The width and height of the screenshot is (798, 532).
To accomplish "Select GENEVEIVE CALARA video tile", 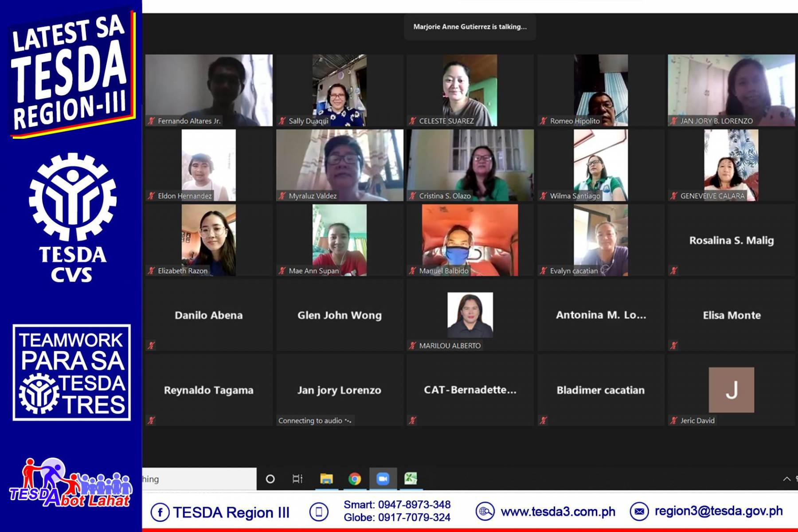I will coord(731,165).
